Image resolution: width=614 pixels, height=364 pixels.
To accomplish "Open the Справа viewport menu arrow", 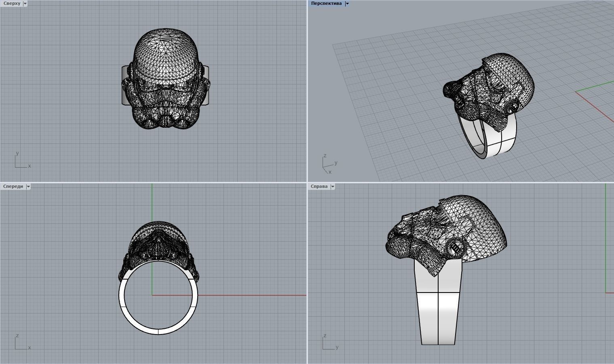I will (332, 187).
